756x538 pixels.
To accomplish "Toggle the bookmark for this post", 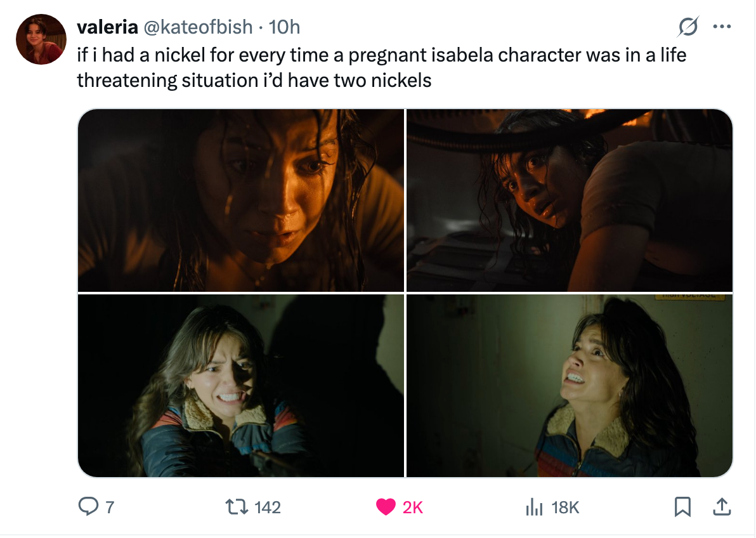I will point(682,506).
